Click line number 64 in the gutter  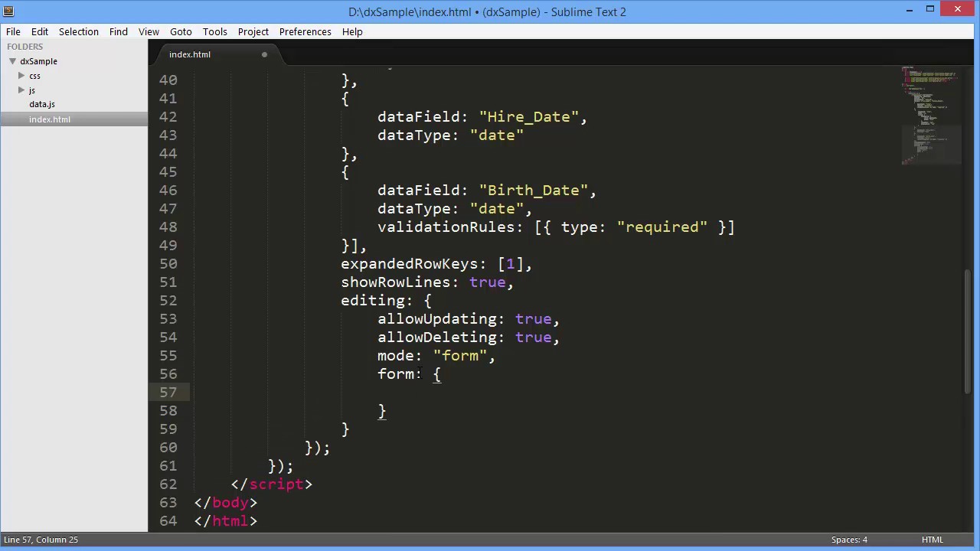[x=168, y=521]
